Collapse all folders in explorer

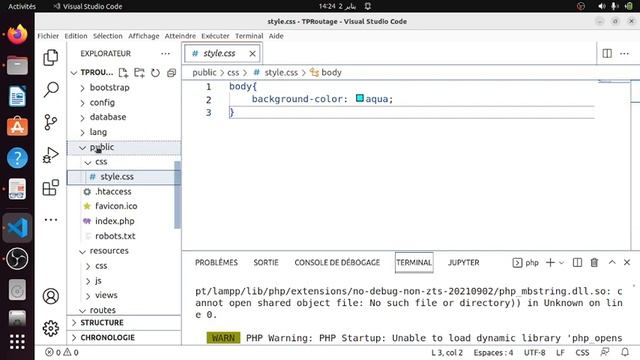(x=171, y=73)
